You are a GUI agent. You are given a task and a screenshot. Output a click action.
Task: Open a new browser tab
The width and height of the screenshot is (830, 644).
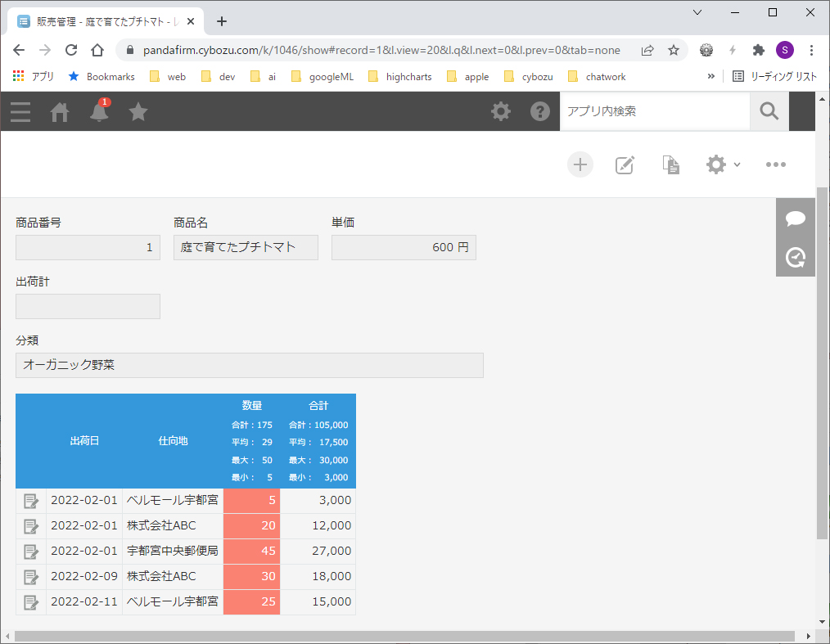tap(222, 22)
